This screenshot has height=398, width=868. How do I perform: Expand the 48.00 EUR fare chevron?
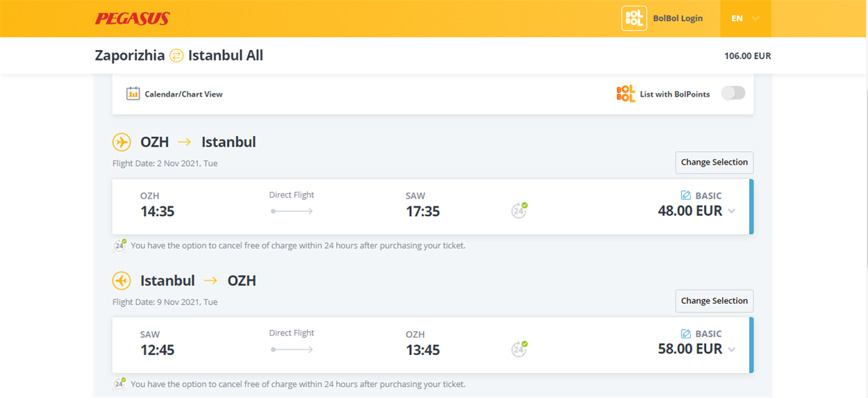[731, 211]
